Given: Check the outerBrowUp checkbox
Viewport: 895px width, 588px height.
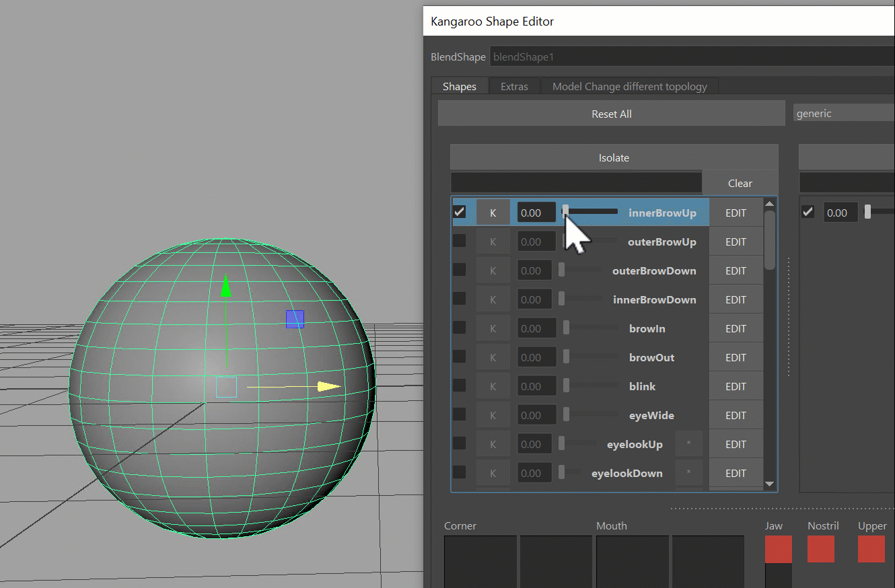Looking at the screenshot, I should pyautogui.click(x=459, y=241).
